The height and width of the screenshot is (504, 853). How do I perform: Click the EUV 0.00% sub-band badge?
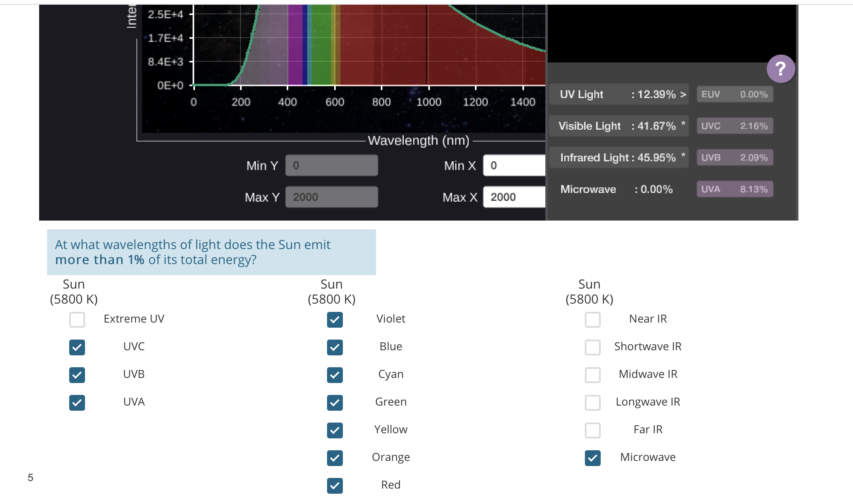point(734,94)
